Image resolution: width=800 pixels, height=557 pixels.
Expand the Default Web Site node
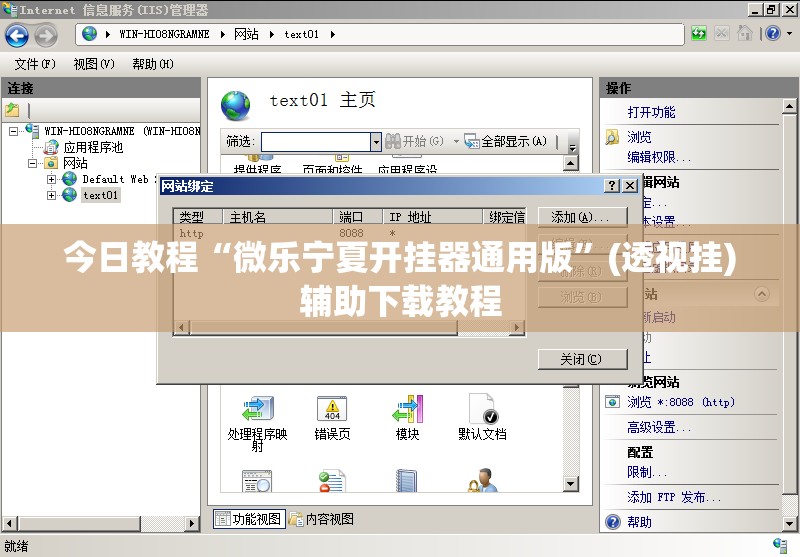click(51, 179)
